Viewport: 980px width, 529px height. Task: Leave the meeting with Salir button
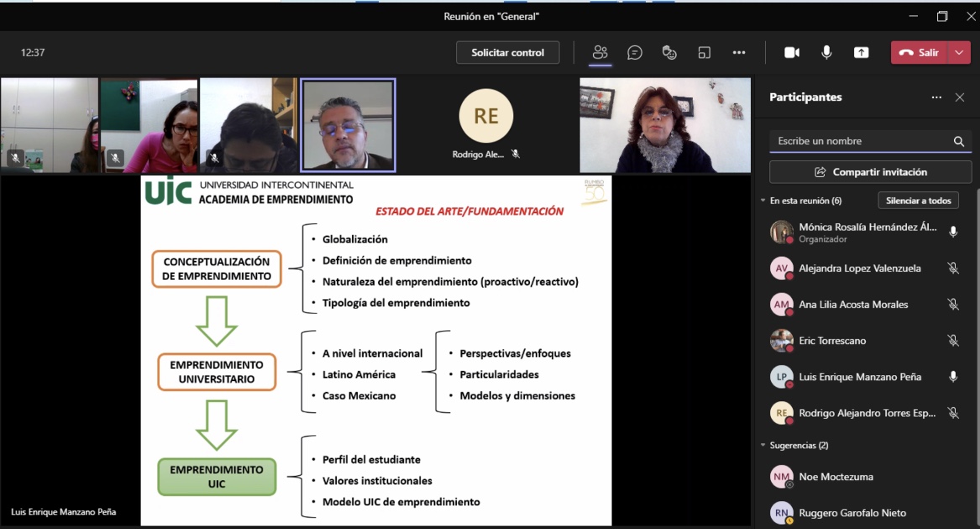(920, 53)
